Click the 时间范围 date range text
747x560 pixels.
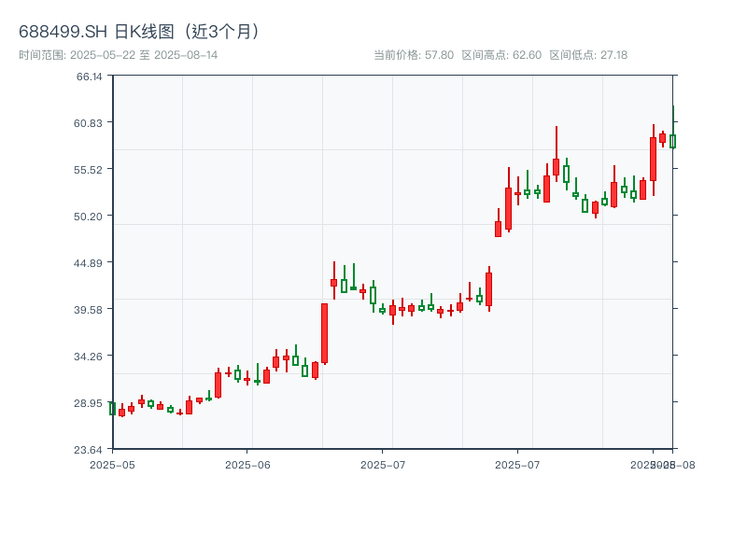(118, 55)
